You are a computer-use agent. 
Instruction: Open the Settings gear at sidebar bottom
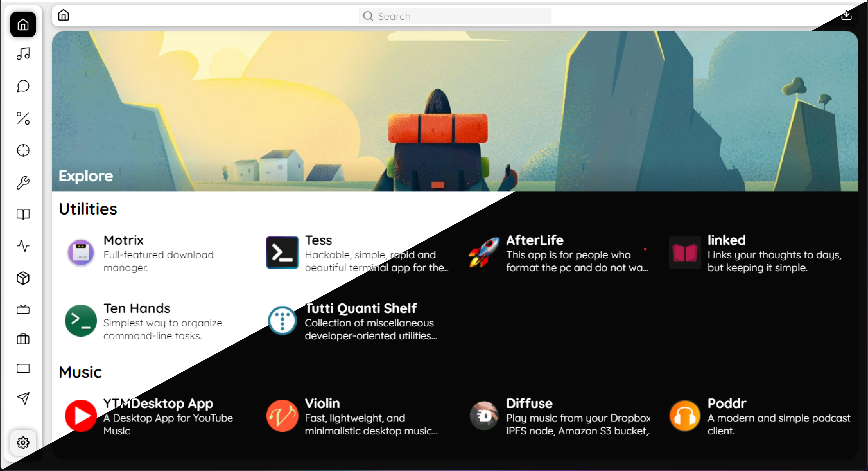[x=23, y=443]
